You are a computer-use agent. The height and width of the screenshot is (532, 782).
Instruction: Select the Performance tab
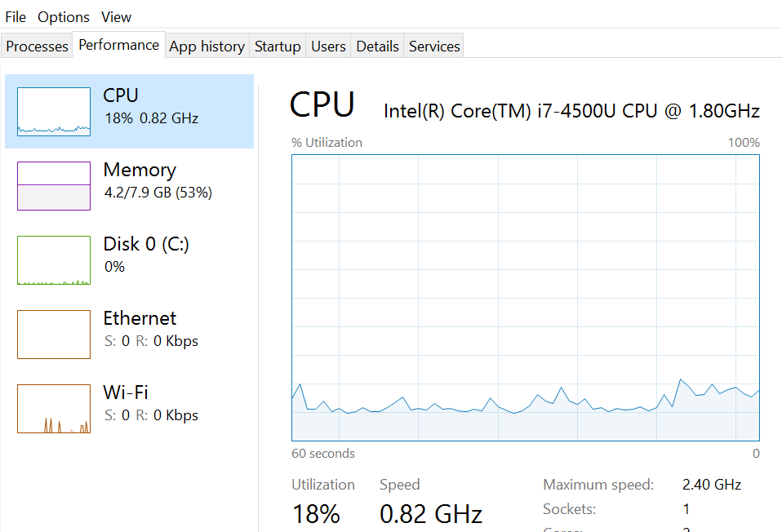118,45
